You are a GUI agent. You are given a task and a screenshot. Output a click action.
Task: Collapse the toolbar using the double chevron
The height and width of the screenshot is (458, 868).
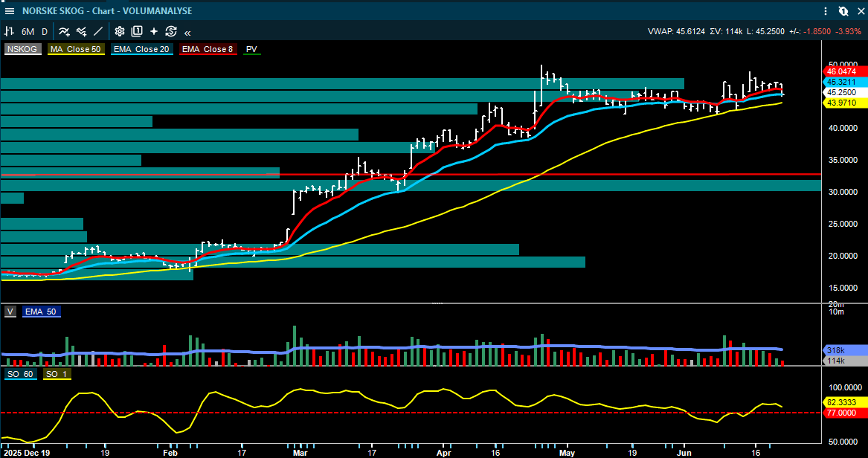pos(187,32)
